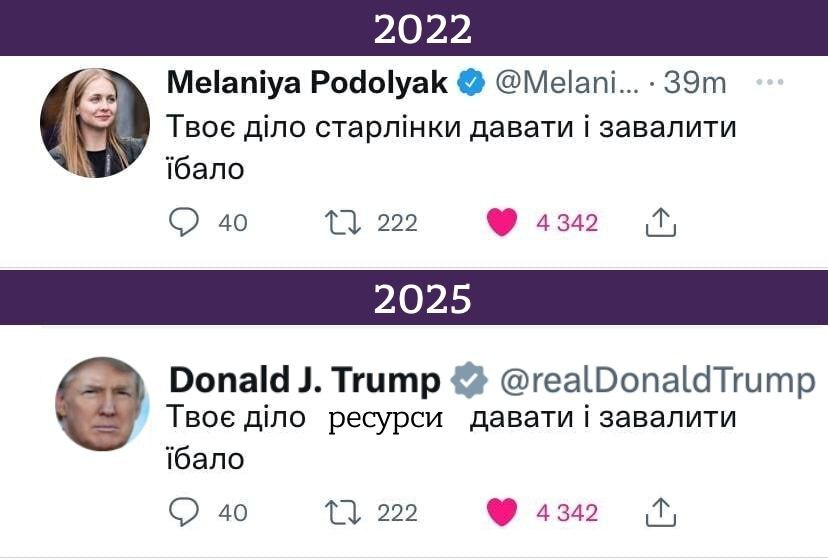
Task: Click Donald J. Trump's verified badge
Action: tap(469, 381)
